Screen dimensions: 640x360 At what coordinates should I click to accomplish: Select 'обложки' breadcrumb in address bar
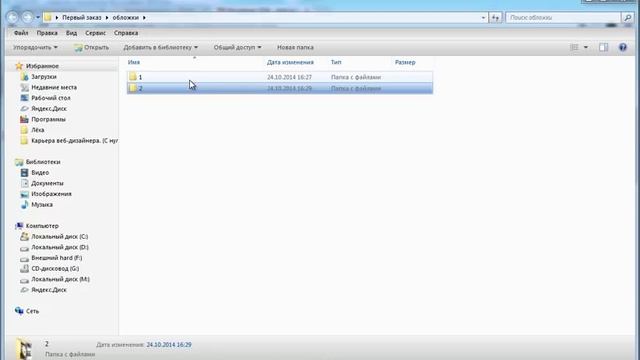126,18
